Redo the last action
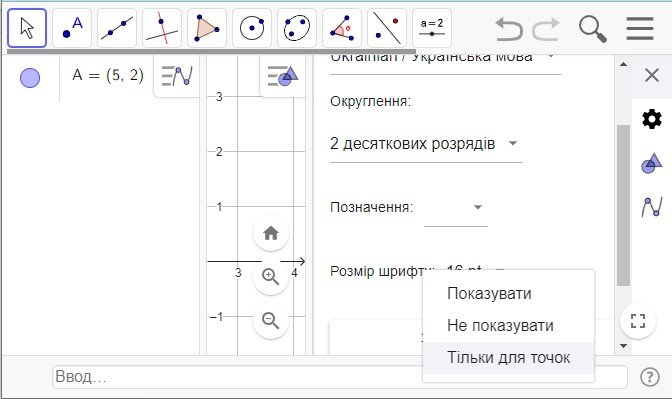This screenshot has height=399, width=672. [546, 29]
